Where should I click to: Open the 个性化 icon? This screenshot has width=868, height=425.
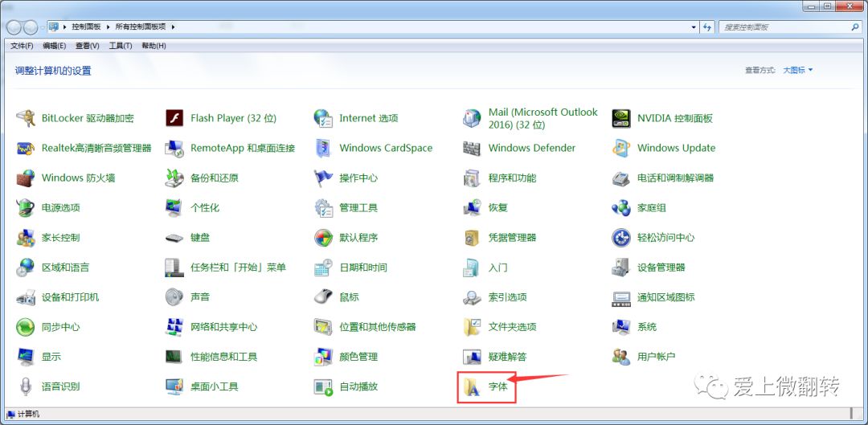(x=174, y=207)
